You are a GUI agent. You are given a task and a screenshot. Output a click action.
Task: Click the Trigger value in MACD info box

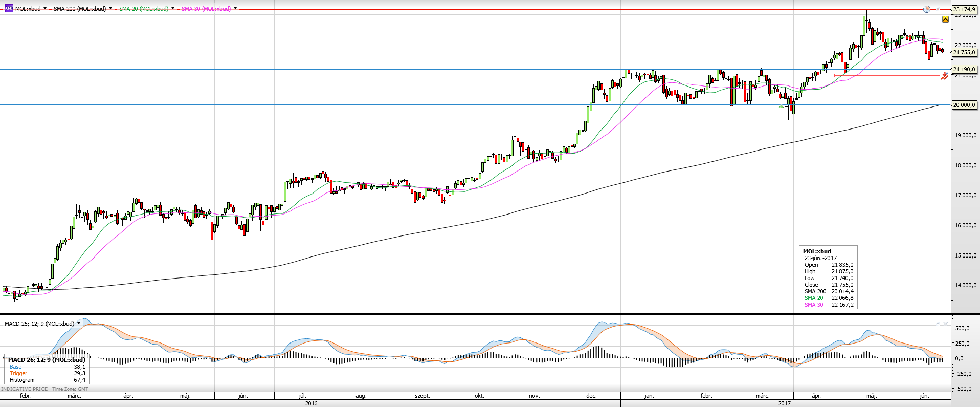click(80, 373)
